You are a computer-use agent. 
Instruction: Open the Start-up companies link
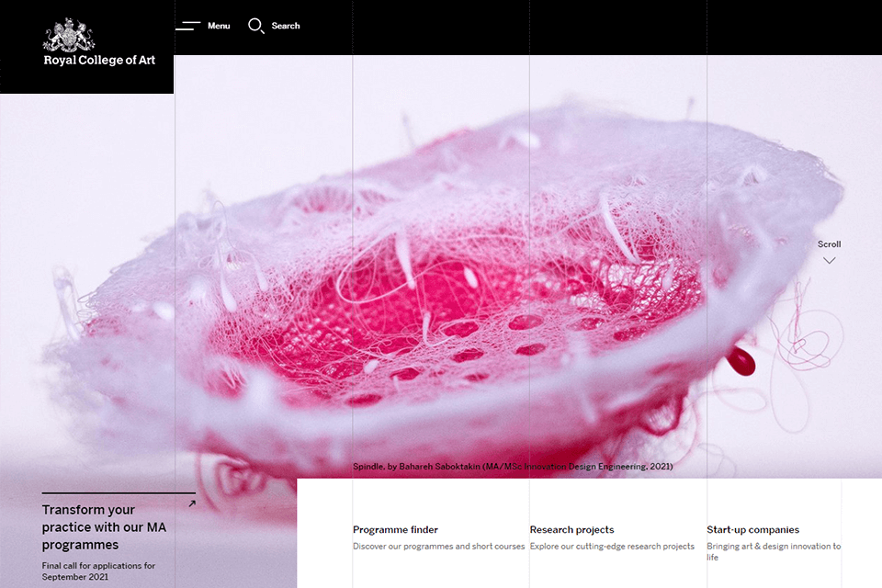(x=752, y=529)
